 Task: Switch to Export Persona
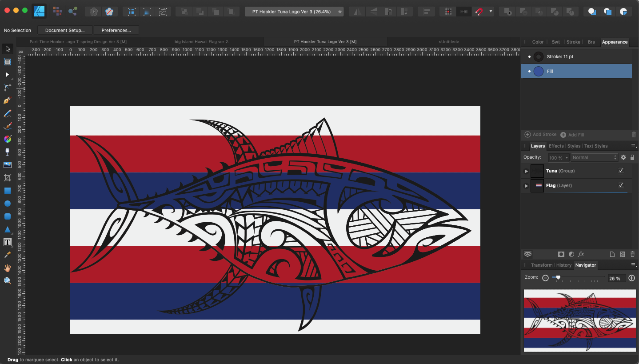pos(73,12)
